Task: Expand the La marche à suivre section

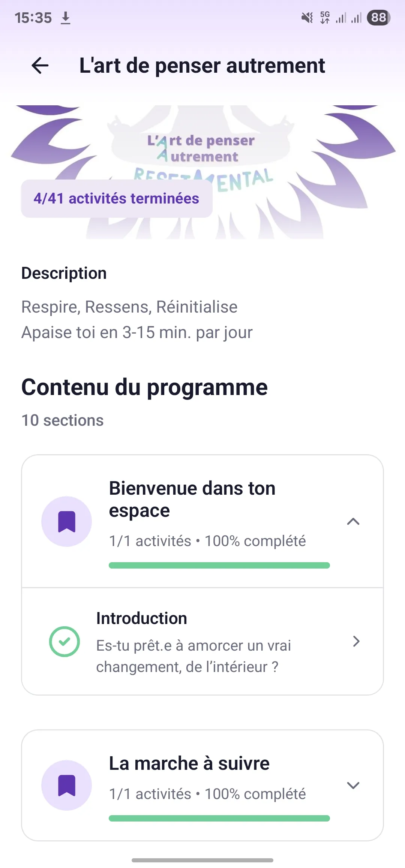Action: pos(353,785)
